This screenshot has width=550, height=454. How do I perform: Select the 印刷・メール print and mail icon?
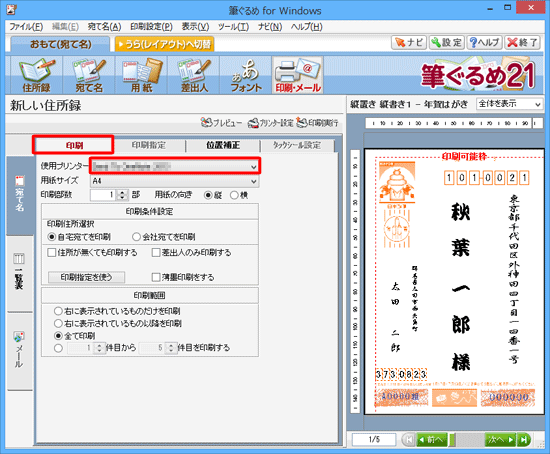click(x=298, y=75)
